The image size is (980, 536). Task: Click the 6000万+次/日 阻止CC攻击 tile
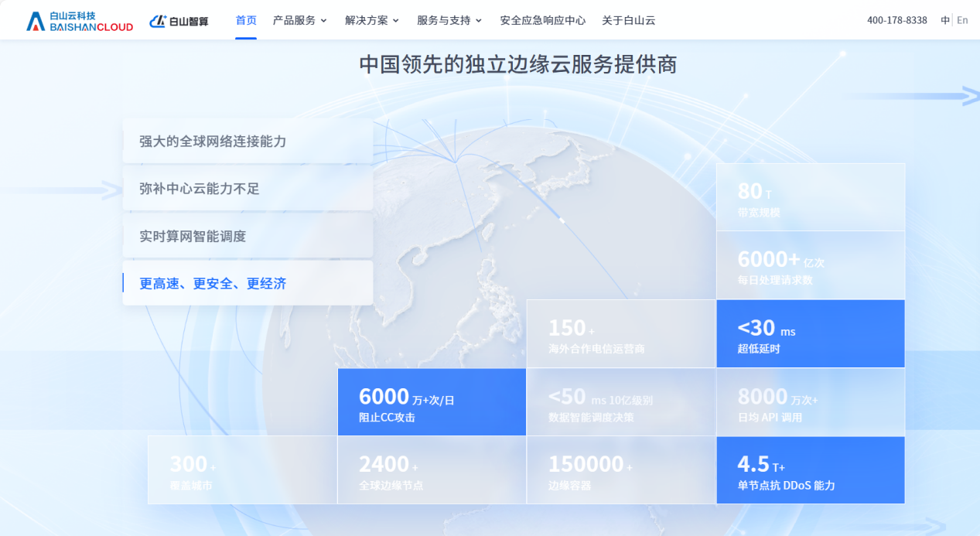(x=432, y=401)
